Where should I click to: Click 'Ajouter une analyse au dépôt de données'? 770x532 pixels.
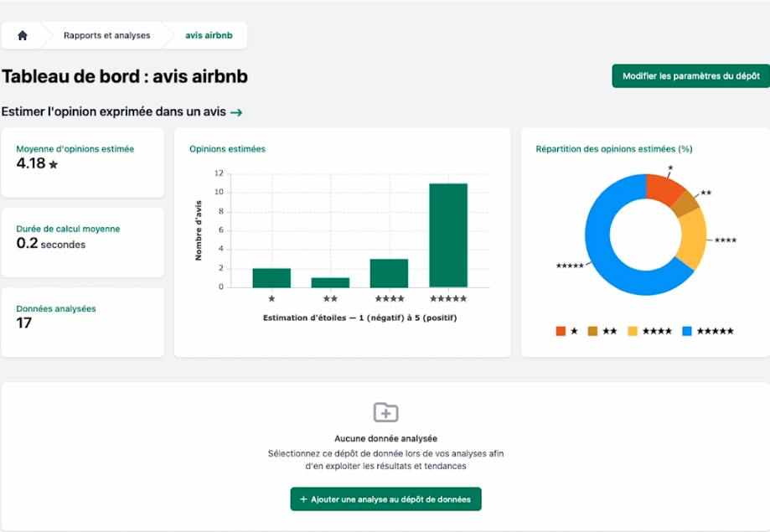[x=385, y=498]
